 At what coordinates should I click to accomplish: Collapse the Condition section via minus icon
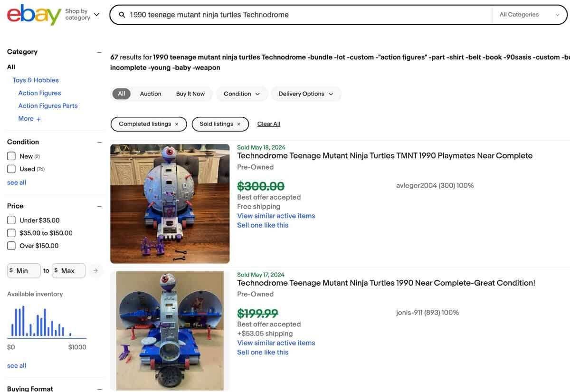(x=98, y=141)
